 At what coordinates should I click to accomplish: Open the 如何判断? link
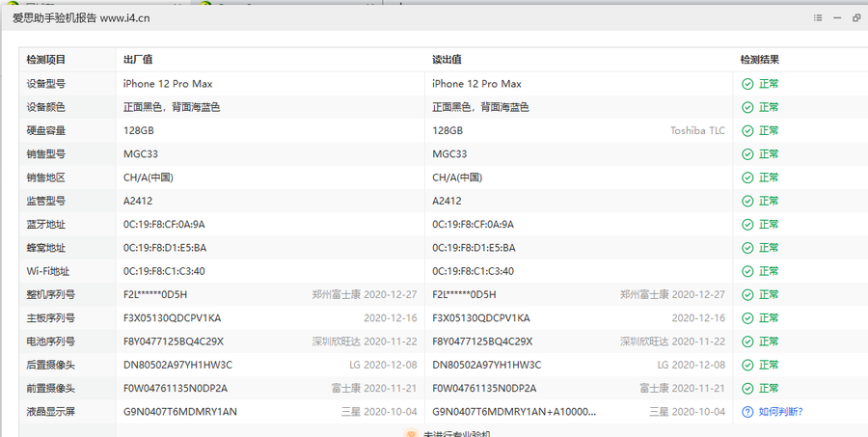tap(780, 412)
